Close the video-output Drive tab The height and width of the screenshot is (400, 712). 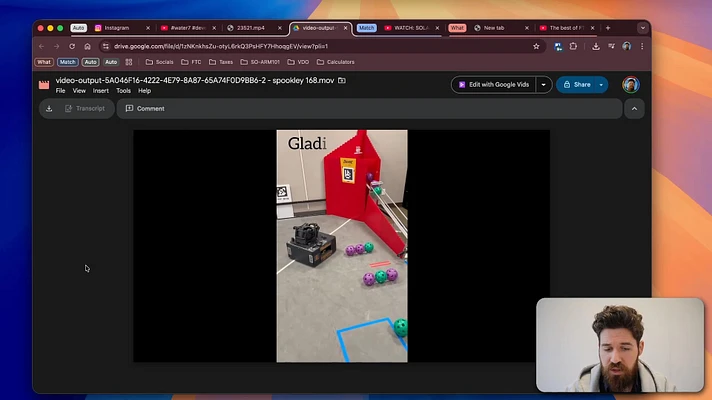point(346,28)
